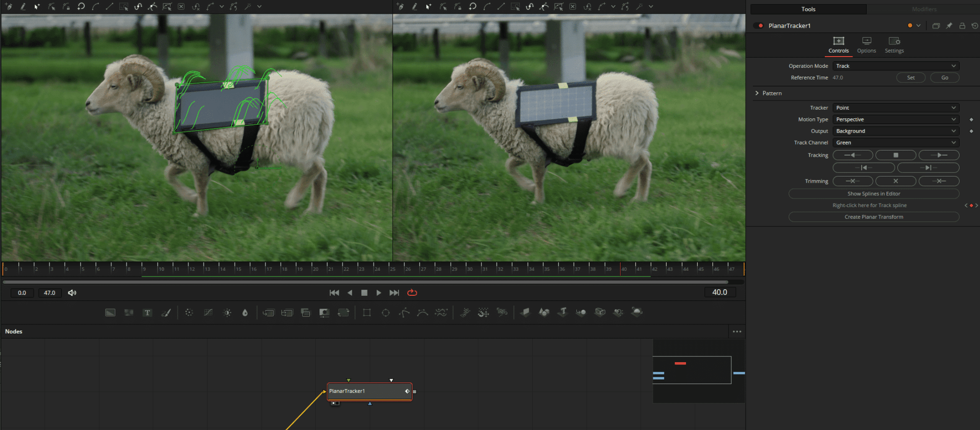Screen dimensions: 980x430
Task: Open Track Channel dropdown showing Green
Action: tap(896, 143)
